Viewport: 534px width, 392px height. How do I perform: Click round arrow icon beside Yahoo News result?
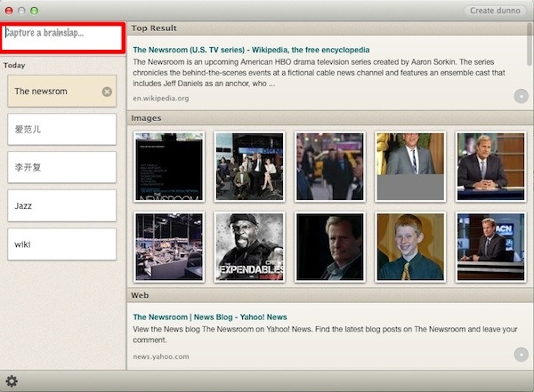(521, 355)
